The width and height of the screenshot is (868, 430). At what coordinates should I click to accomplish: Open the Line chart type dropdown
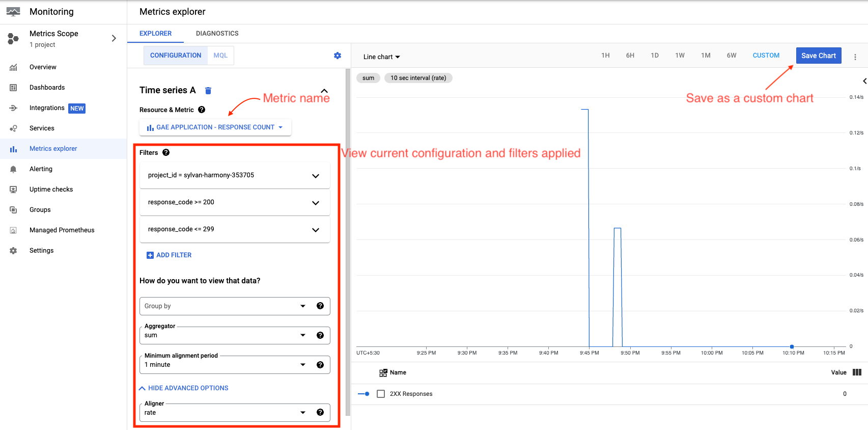[x=382, y=57]
